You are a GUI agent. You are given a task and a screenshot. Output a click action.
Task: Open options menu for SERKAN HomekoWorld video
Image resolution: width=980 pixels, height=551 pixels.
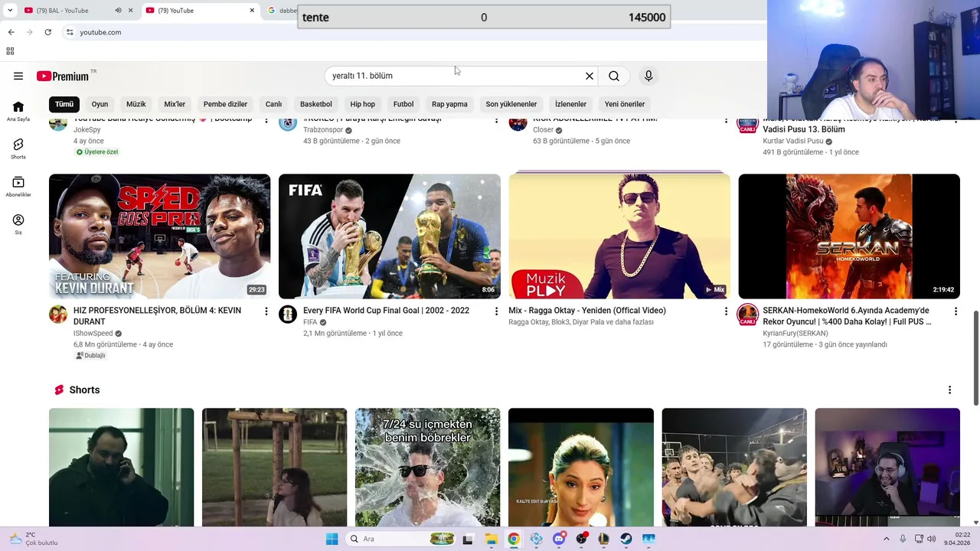click(x=955, y=311)
